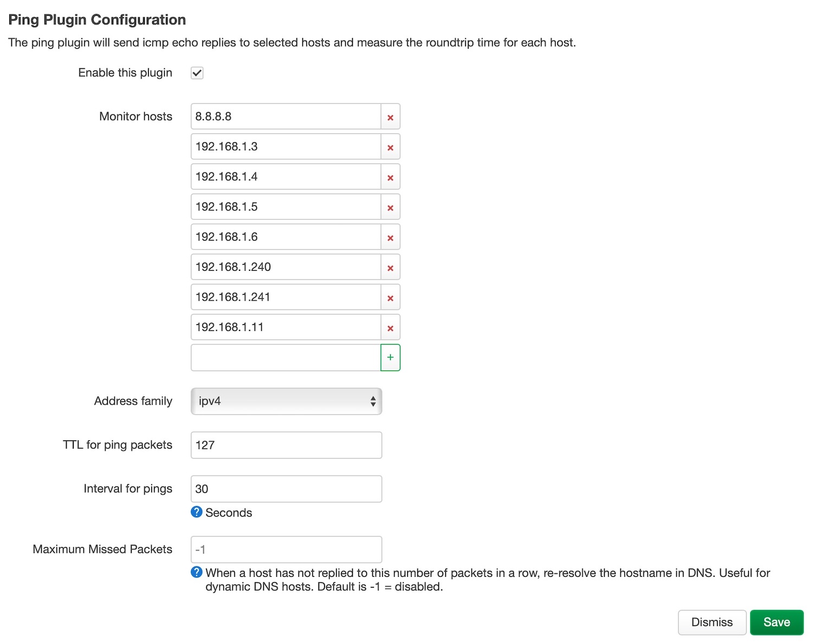
Task: Show help icon for Seconds interval
Action: click(197, 512)
